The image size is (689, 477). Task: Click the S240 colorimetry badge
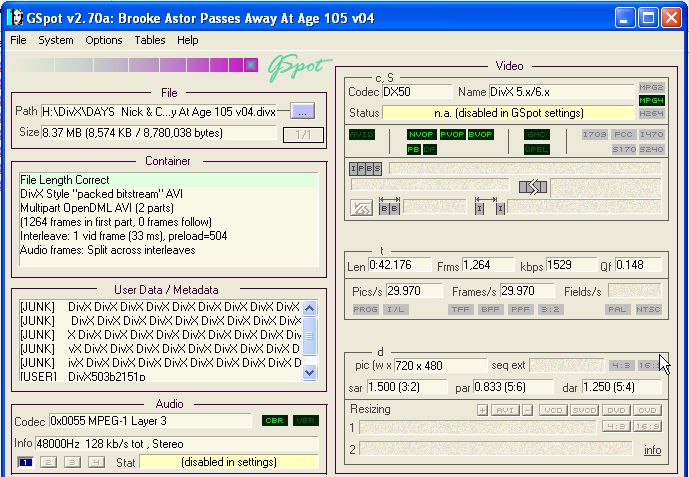[x=651, y=149]
